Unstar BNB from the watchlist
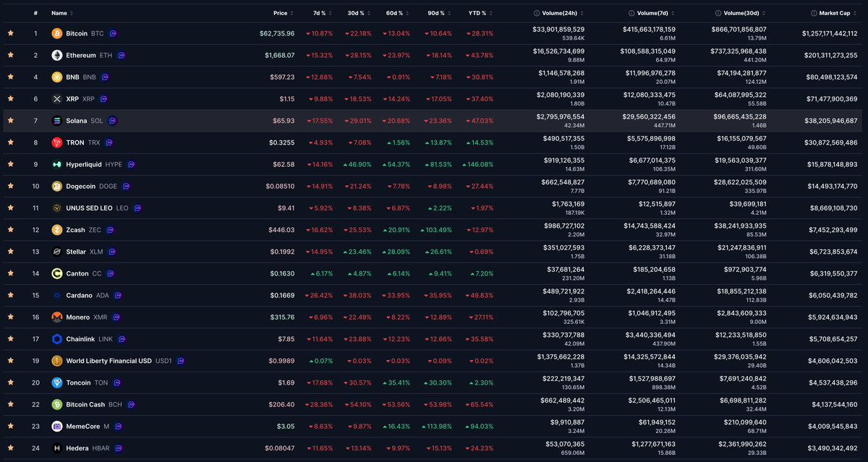 tap(11, 77)
